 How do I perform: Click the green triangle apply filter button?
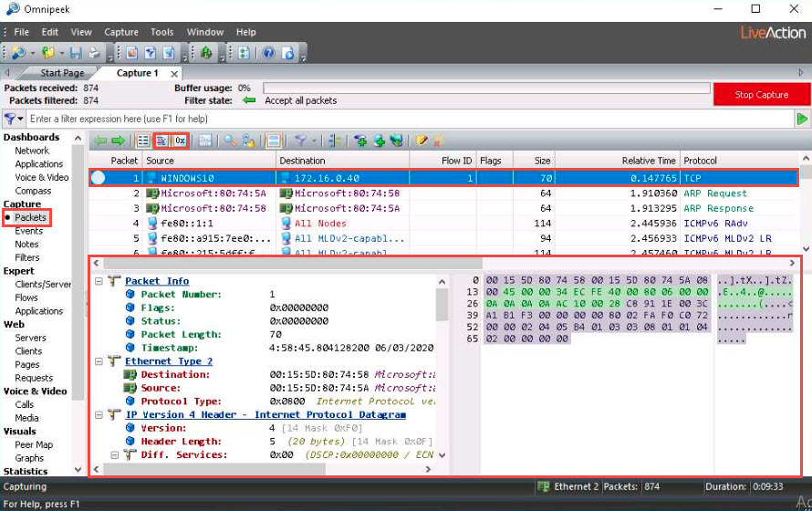point(802,119)
